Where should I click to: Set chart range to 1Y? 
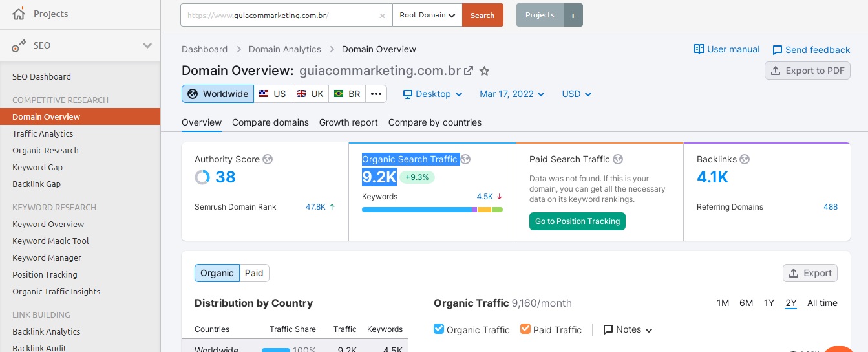pos(768,303)
